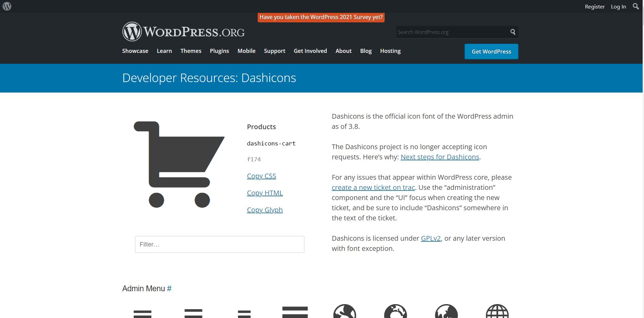Click the WordPress.org header logo
Image resolution: width=644 pixels, height=318 pixels.
click(x=183, y=32)
